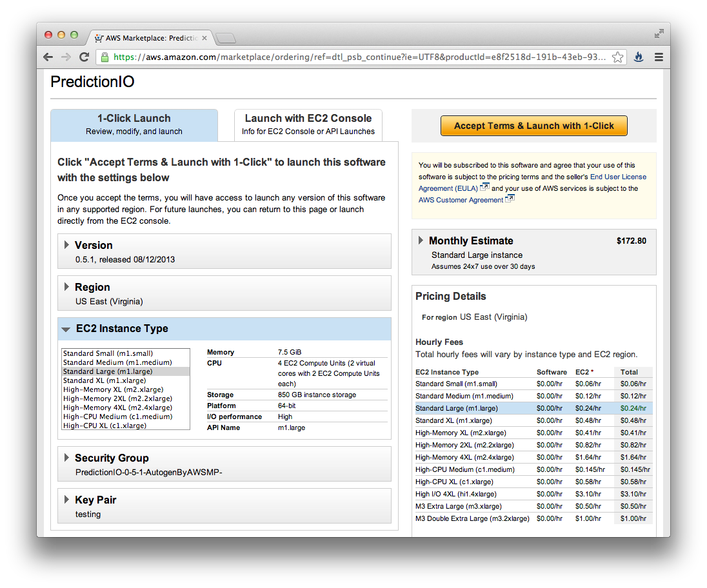The width and height of the screenshot is (707, 588).
Task: Click the 850 GB instance storage value
Action: click(317, 395)
